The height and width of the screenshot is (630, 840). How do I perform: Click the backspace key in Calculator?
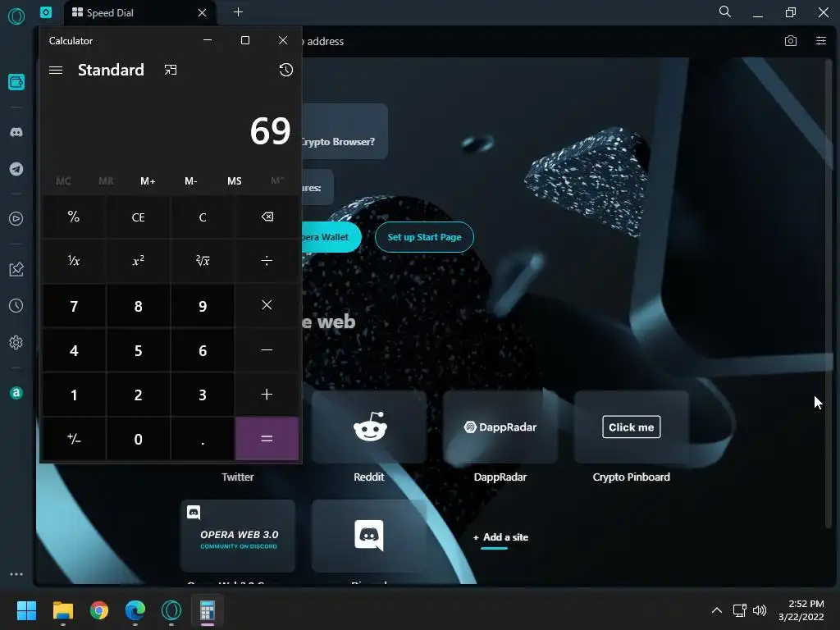tap(267, 217)
